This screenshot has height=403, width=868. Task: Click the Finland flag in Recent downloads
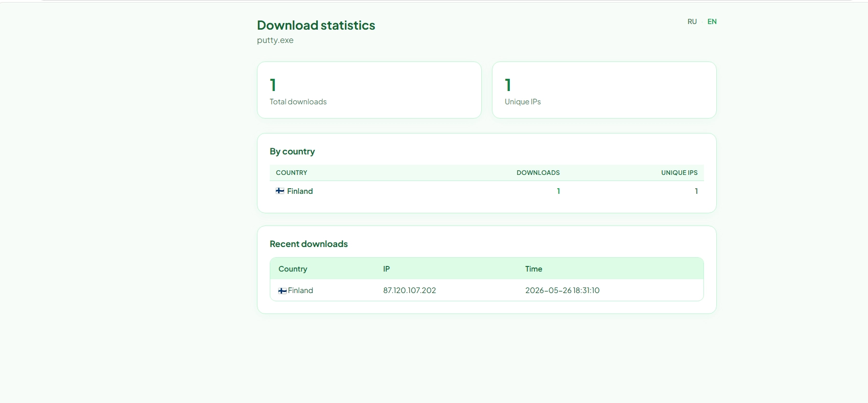click(282, 290)
